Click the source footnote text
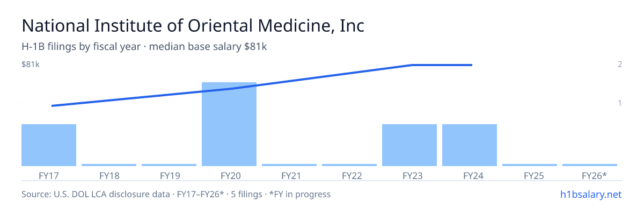644x215 pixels. [176, 194]
